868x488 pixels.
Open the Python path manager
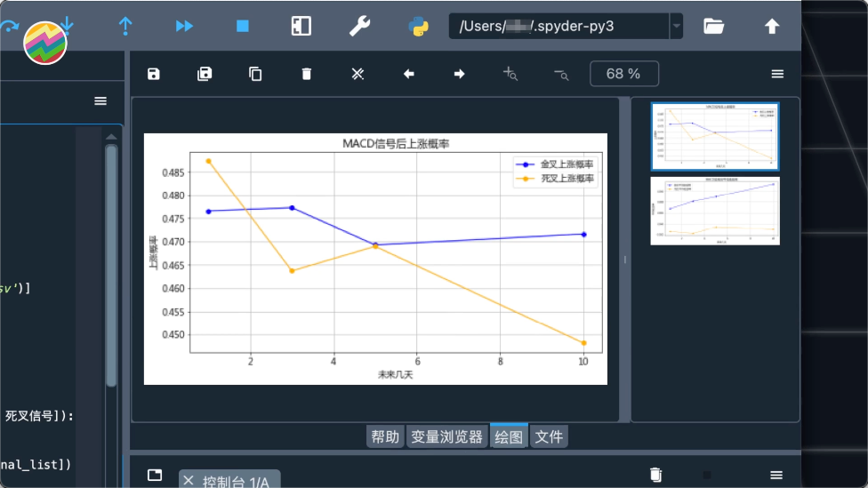point(418,26)
